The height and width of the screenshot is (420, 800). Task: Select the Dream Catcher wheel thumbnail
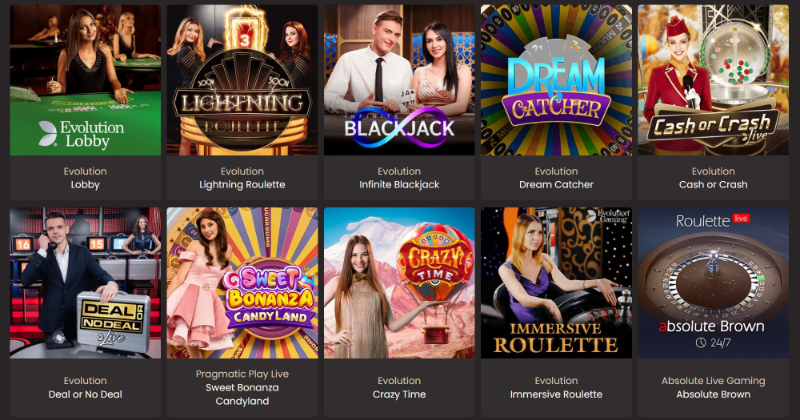point(556,80)
